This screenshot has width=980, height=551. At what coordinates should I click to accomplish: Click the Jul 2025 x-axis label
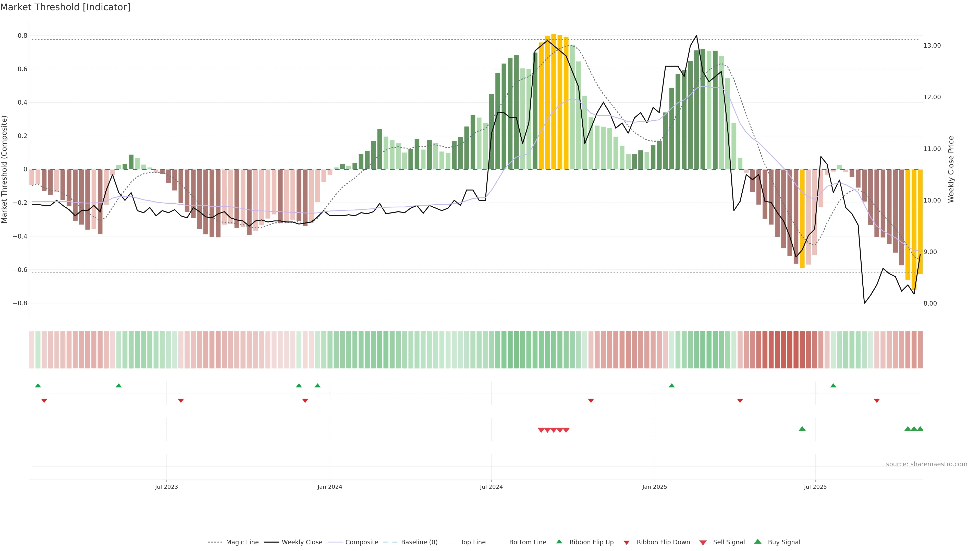click(x=815, y=487)
